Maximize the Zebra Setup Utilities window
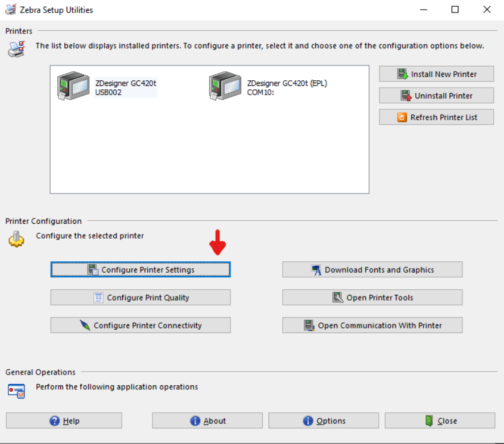504x444 pixels. click(455, 10)
